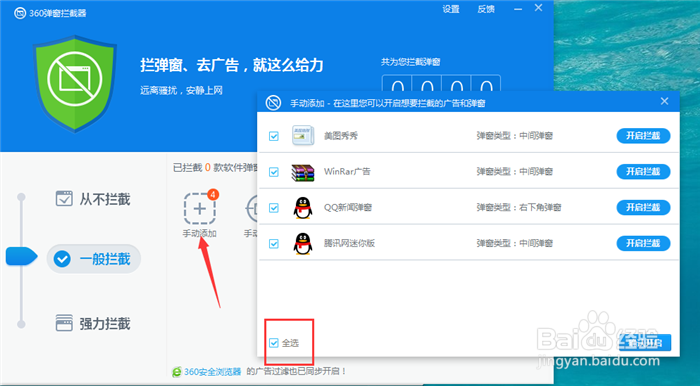The width and height of the screenshot is (700, 386).
Task: Select the 从不拦截 mode
Action: [x=93, y=199]
